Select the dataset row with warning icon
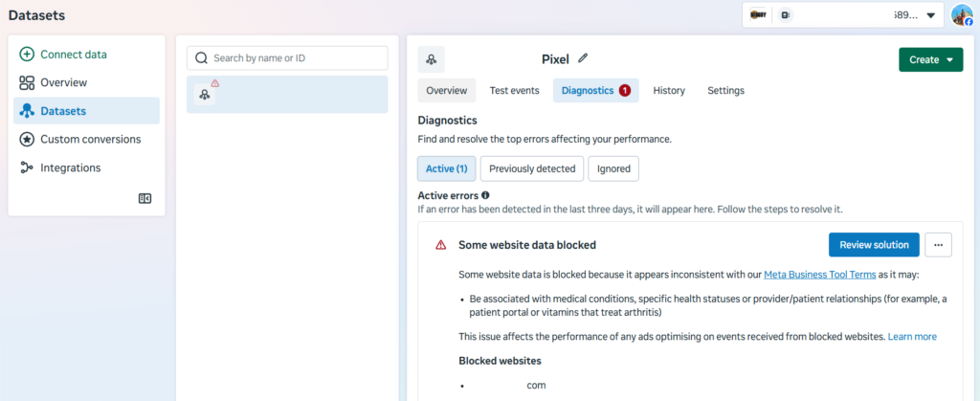 click(x=287, y=95)
